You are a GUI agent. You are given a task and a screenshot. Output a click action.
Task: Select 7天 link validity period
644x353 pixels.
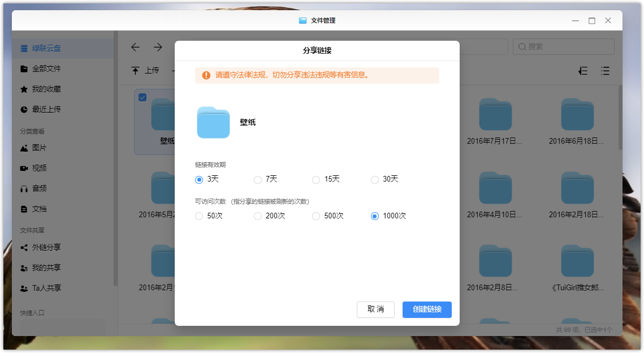click(258, 179)
